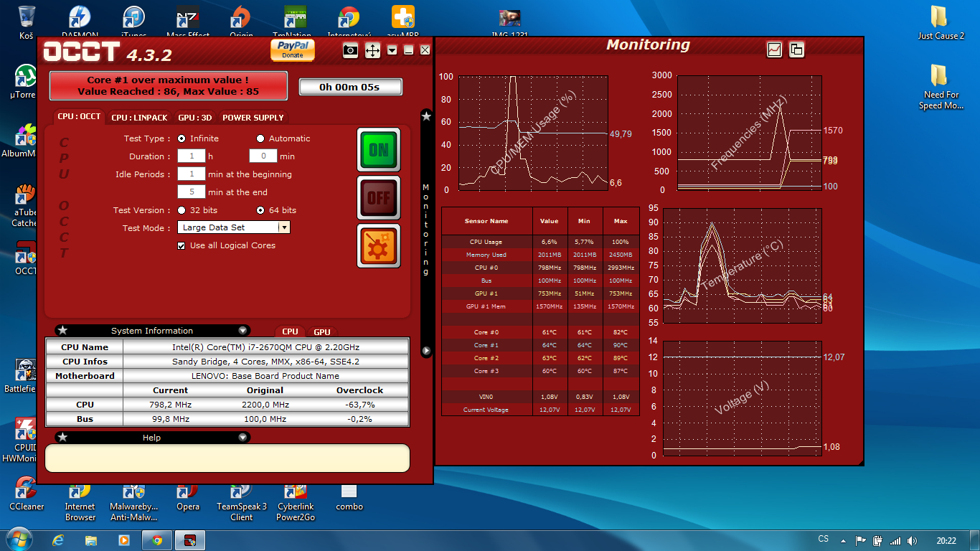Click the 20:22 taskbar clock

pos(946,540)
